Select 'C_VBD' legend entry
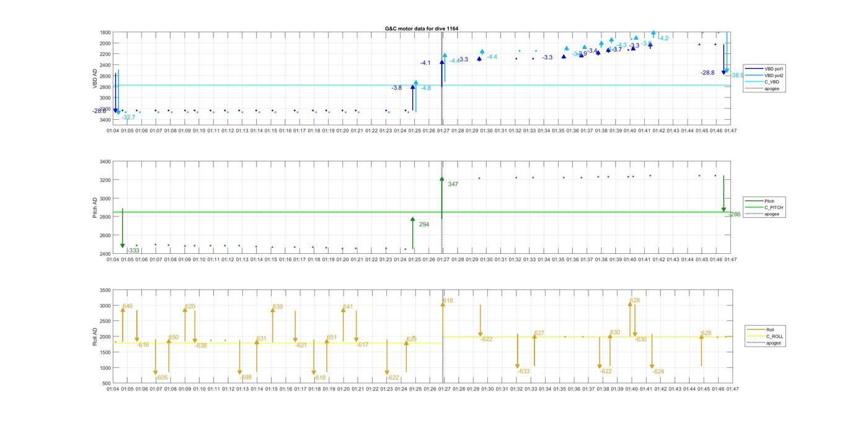This screenshot has height=430, width=868. point(771,82)
